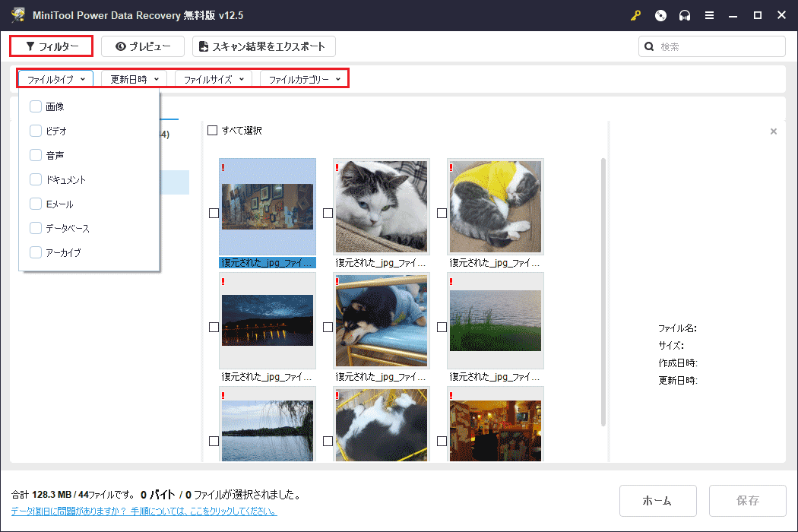798x532 pixels.
Task: Select the white-gray cat close-up thumbnail
Action: 382,207
